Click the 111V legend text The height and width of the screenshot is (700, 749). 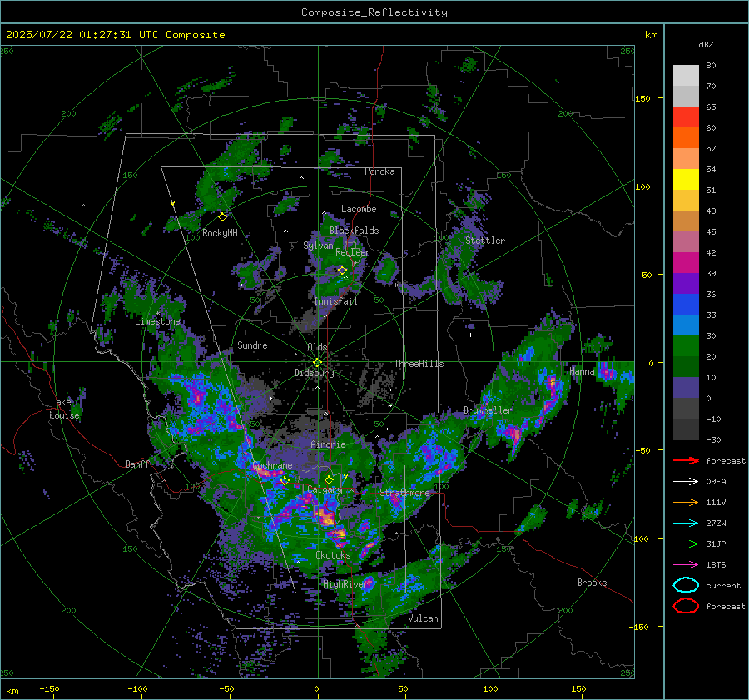point(716,502)
